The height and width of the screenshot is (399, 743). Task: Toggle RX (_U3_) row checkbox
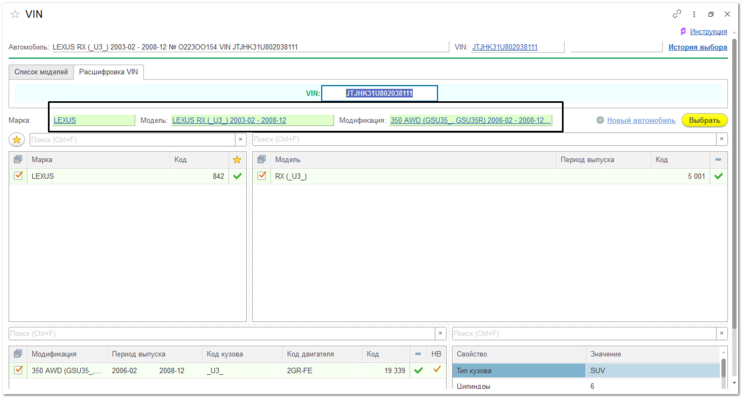point(262,176)
